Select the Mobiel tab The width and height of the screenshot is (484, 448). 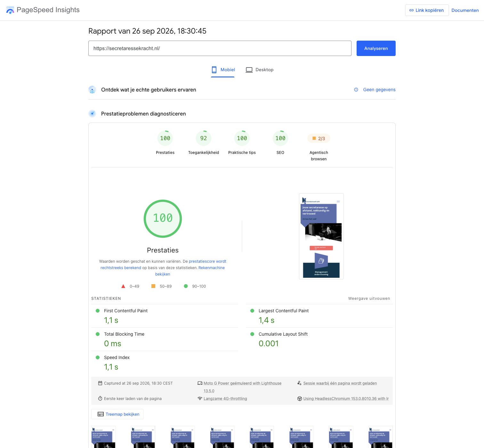tap(223, 70)
